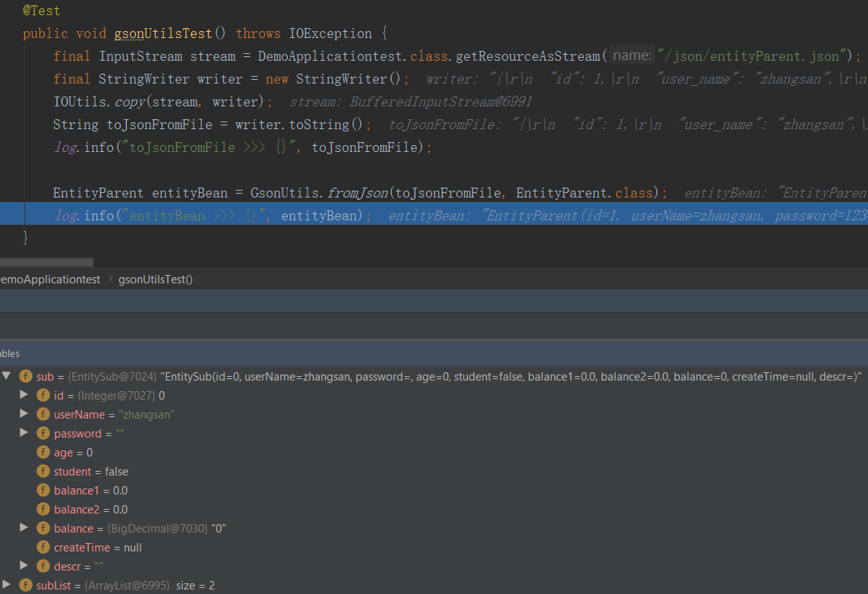This screenshot has height=594, width=868.
Task: Select the DemoApplicationtest breadcrumb
Action: pos(49,280)
